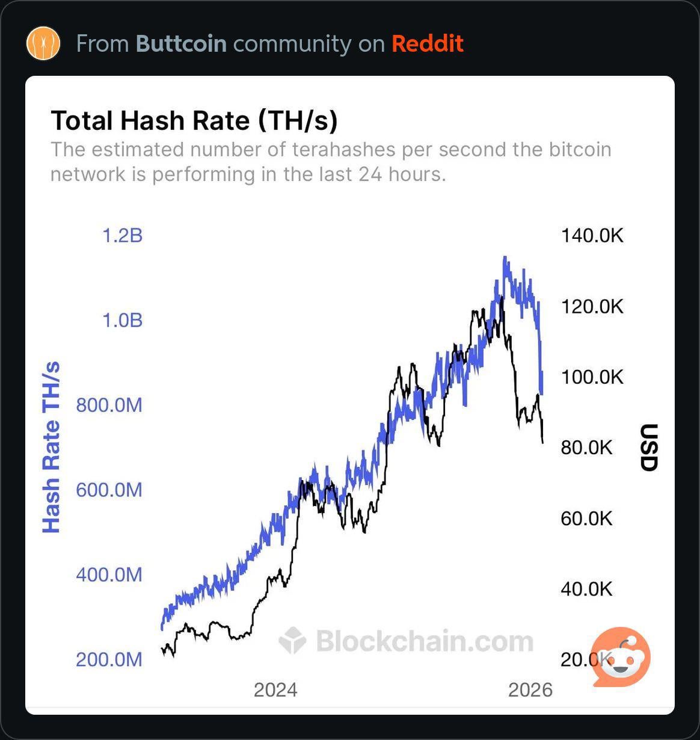Click the 60.0K USD axis value

coord(586,518)
